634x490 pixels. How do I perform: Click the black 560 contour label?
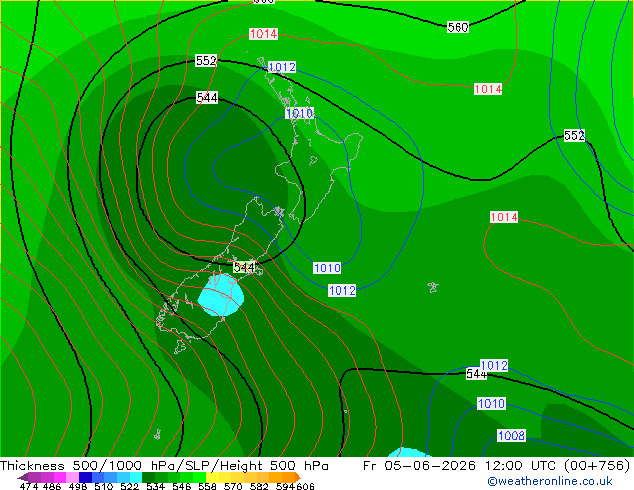[x=458, y=27]
